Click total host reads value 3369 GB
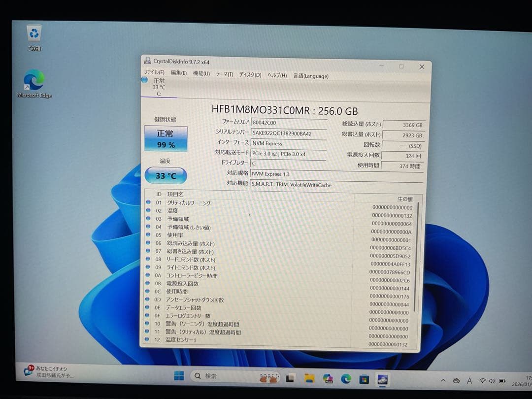The height and width of the screenshot is (399, 532). click(403, 125)
